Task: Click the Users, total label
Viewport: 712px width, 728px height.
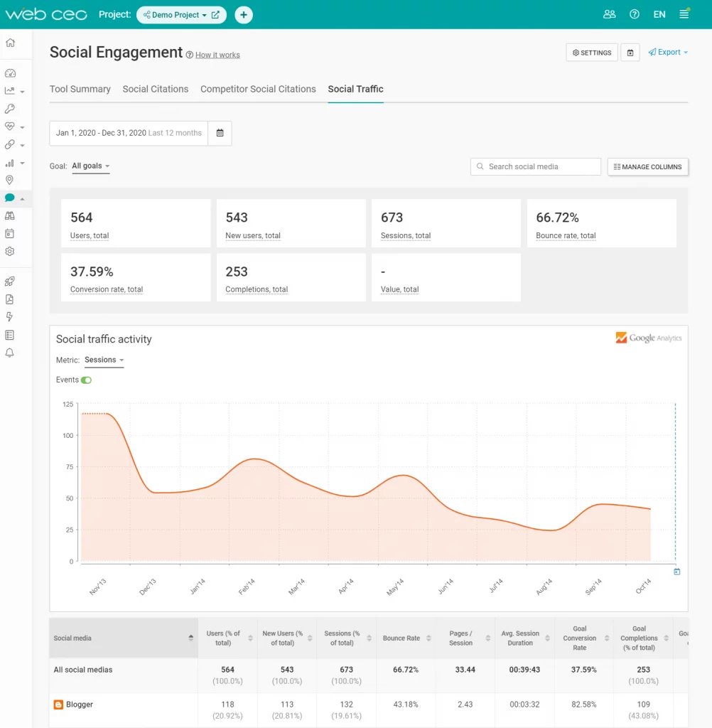Action: [90, 236]
